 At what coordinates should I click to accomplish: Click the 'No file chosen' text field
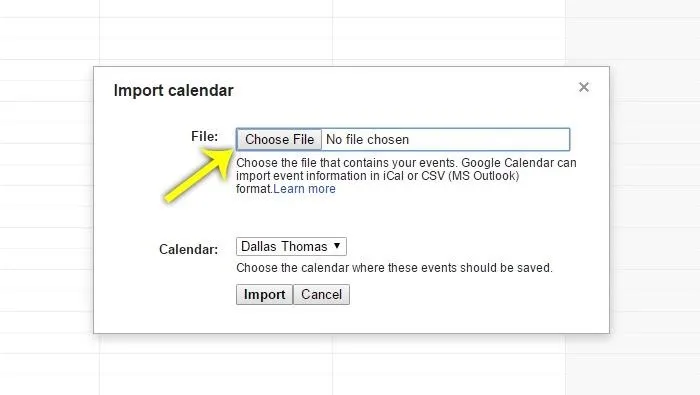pyautogui.click(x=367, y=139)
